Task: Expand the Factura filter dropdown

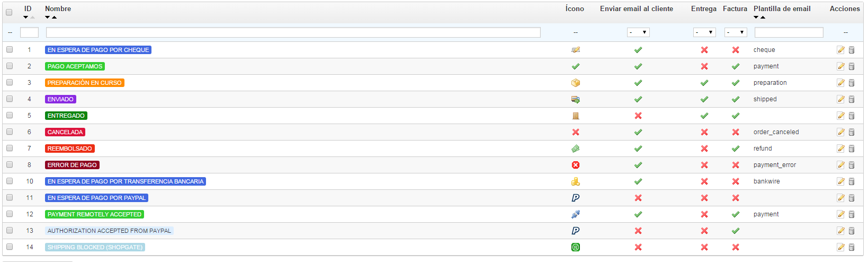Action: 736,32
